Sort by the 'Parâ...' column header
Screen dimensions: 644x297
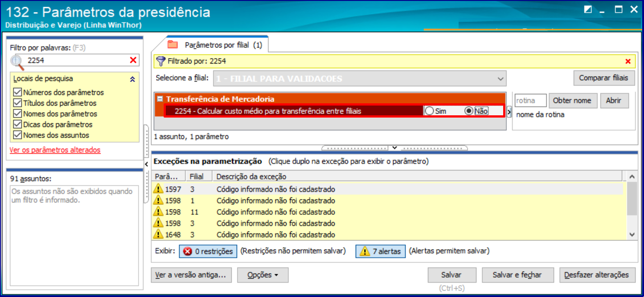(168, 177)
